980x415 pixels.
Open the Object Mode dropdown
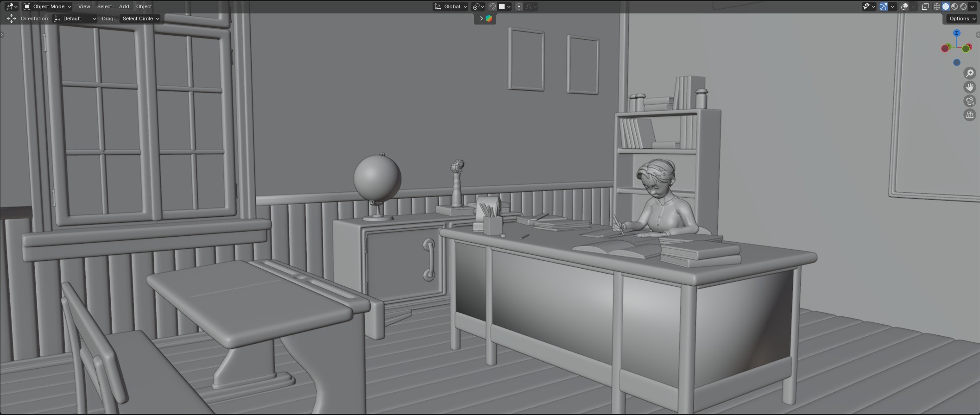point(47,6)
